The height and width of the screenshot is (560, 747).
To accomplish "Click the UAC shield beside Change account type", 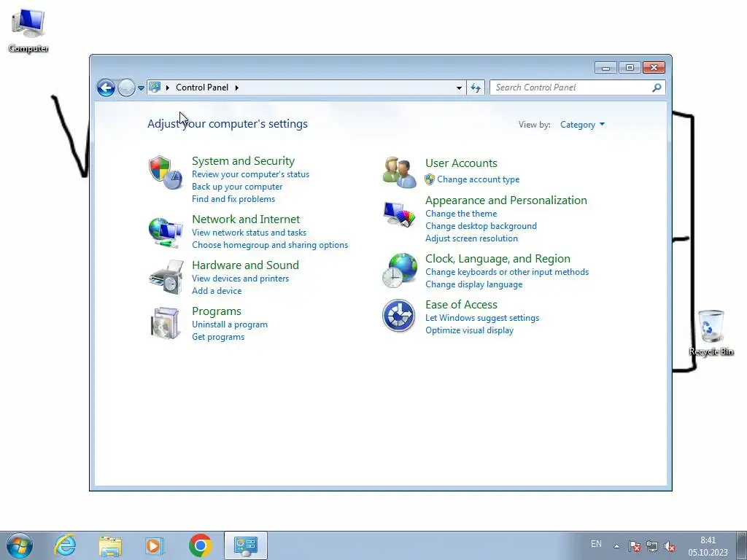I will click(430, 179).
